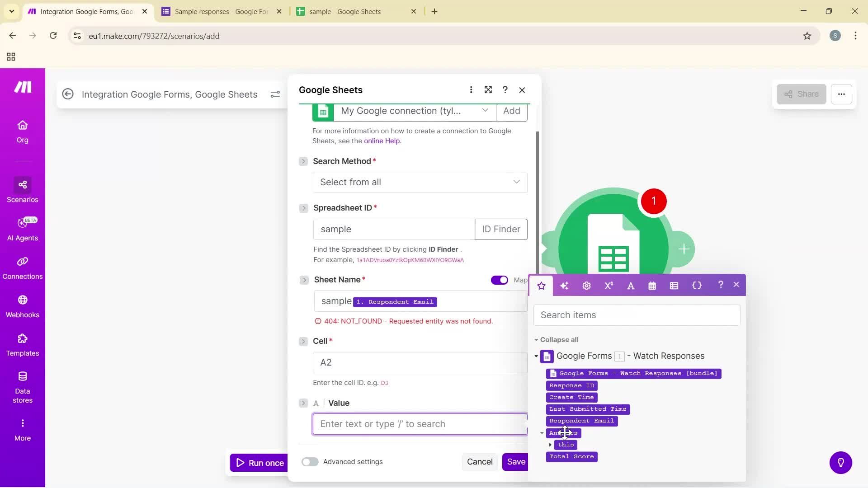Click the Save button

[516, 462]
